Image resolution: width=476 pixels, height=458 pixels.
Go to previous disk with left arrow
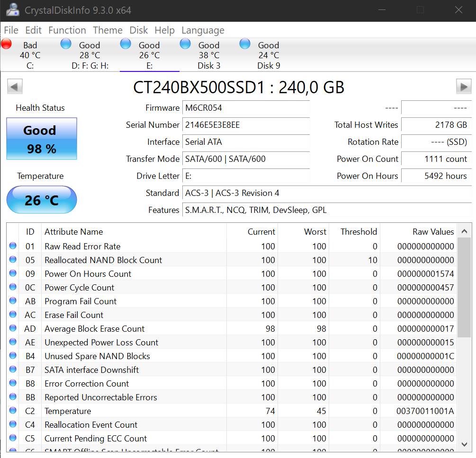coord(15,87)
